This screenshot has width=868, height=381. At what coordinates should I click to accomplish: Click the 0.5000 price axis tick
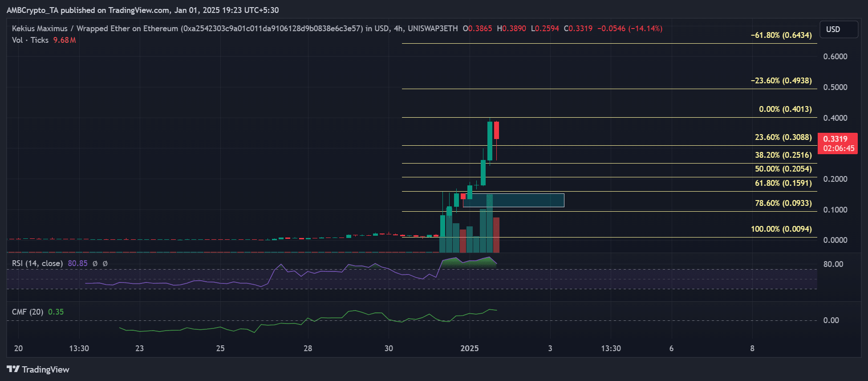(x=835, y=87)
